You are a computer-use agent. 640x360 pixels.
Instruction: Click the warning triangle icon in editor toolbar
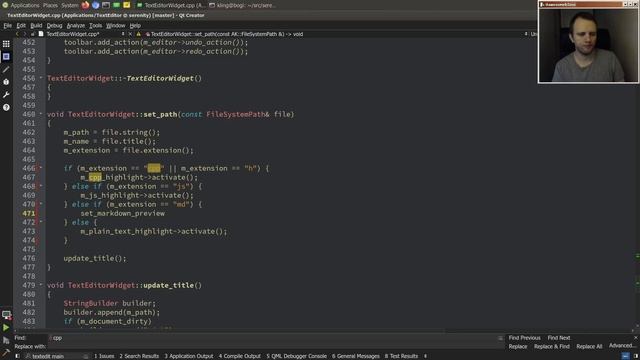138,34
